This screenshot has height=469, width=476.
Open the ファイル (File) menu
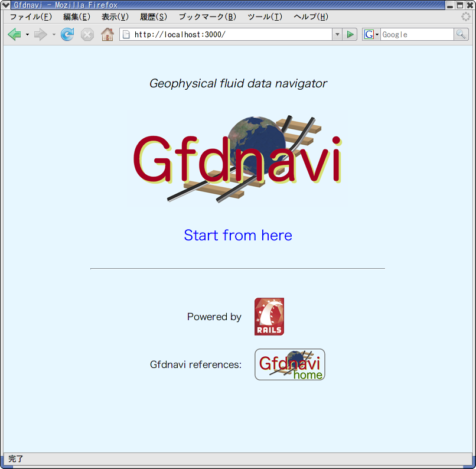(31, 17)
